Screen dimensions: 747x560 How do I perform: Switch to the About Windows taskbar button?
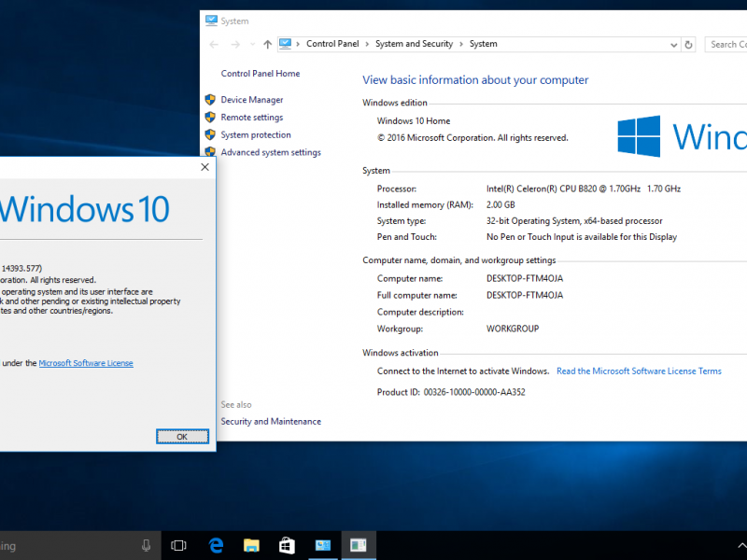pyautogui.click(x=359, y=546)
